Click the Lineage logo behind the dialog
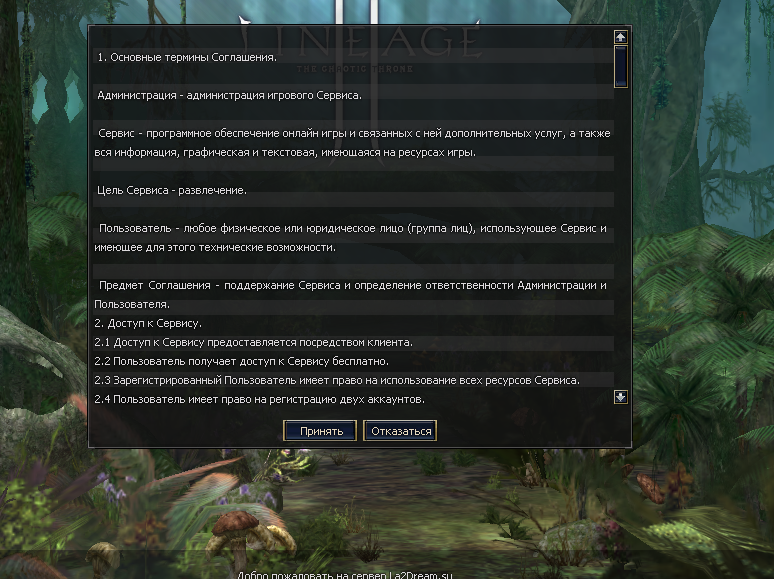The width and height of the screenshot is (774, 579). [359, 42]
